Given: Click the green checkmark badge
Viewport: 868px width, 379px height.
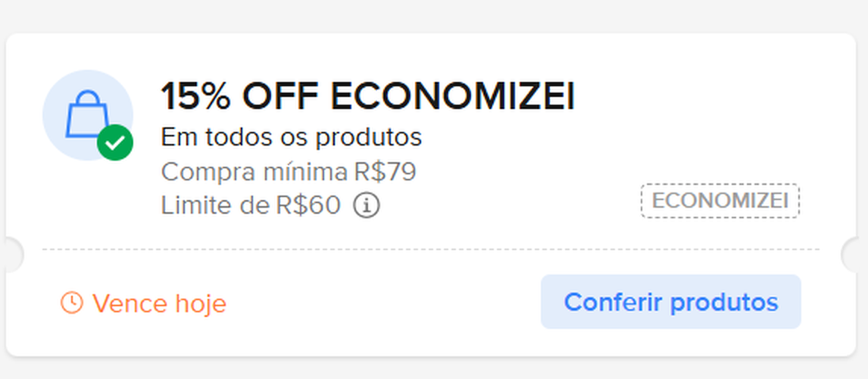Looking at the screenshot, I should click(x=115, y=143).
